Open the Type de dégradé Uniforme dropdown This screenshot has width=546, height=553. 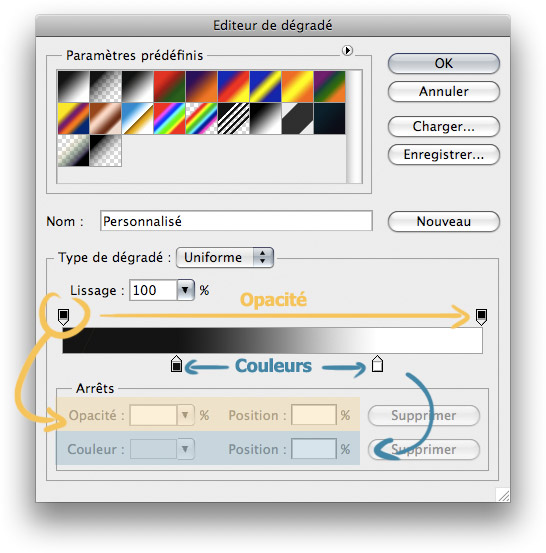click(225, 257)
